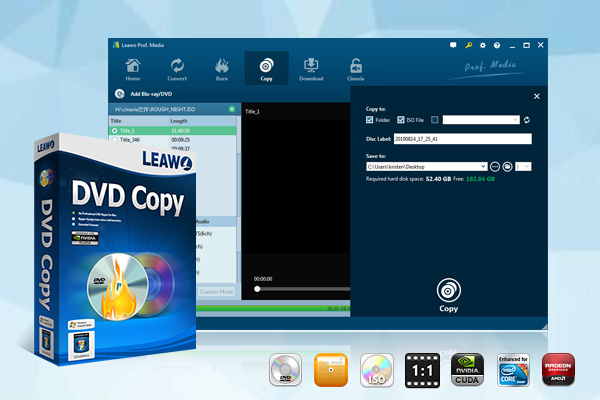
Task: Click the 01:40:50 length of Title_1
Action: click(181, 131)
